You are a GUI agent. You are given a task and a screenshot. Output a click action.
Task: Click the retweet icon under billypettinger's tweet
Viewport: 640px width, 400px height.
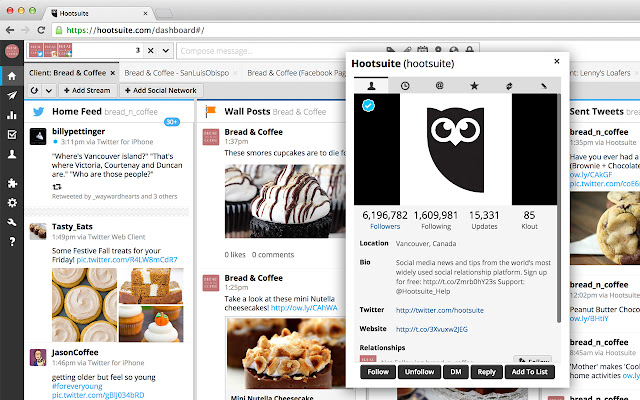click(57, 187)
